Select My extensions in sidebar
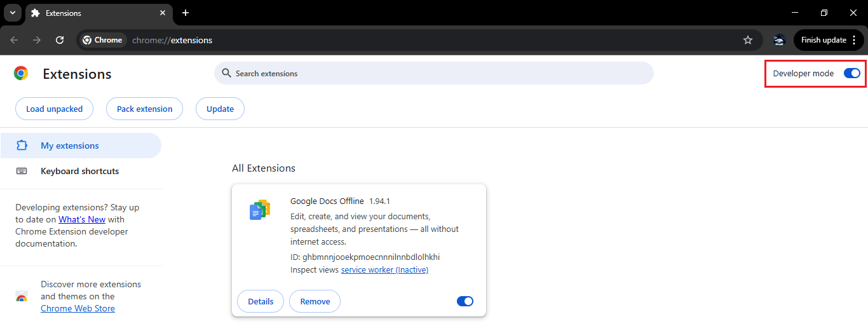868x326 pixels. click(70, 146)
